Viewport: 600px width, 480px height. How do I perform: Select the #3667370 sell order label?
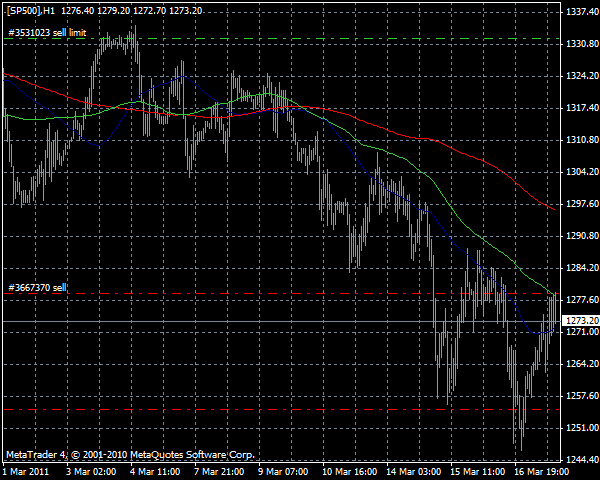[x=37, y=287]
